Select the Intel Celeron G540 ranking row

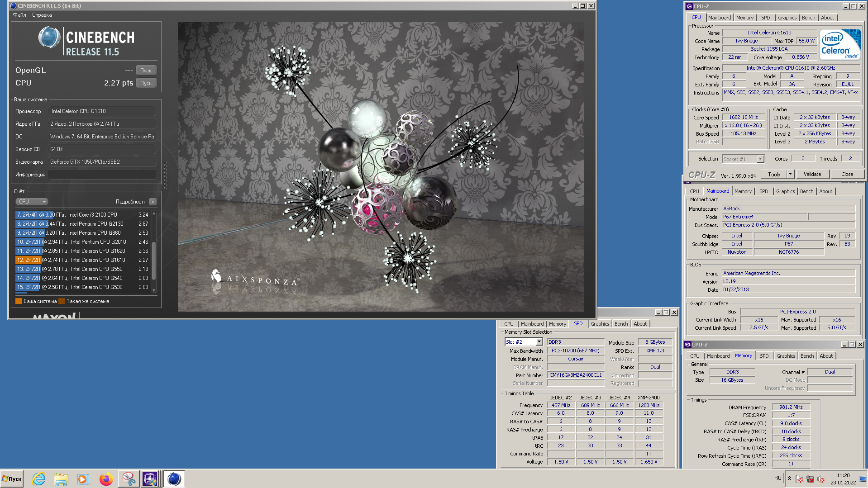(x=82, y=278)
